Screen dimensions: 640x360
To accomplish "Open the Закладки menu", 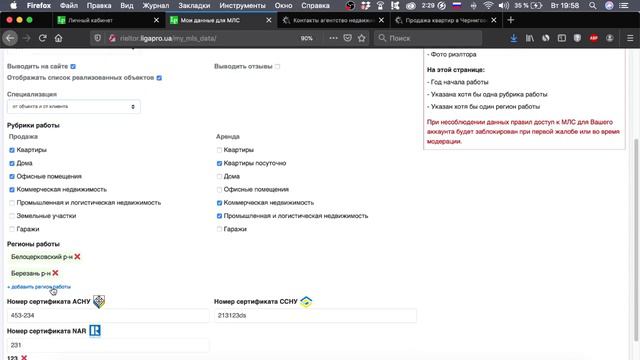I will (x=194, y=6).
